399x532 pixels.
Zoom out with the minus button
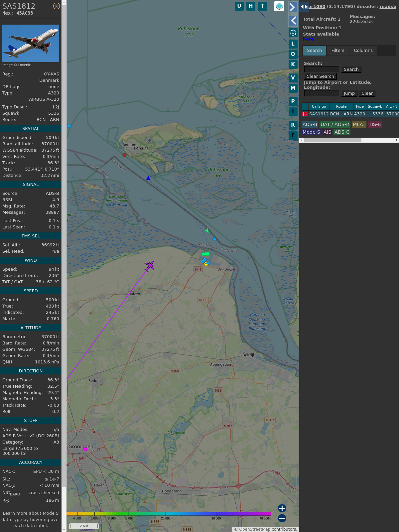(x=282, y=518)
